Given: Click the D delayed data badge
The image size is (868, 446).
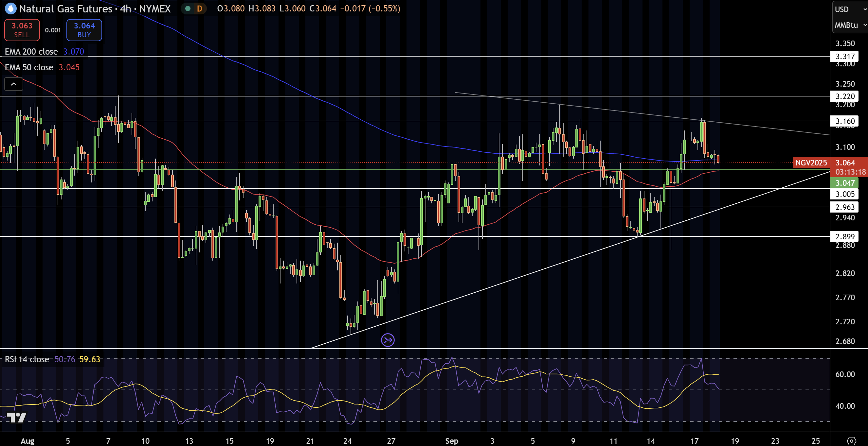Looking at the screenshot, I should click(199, 9).
